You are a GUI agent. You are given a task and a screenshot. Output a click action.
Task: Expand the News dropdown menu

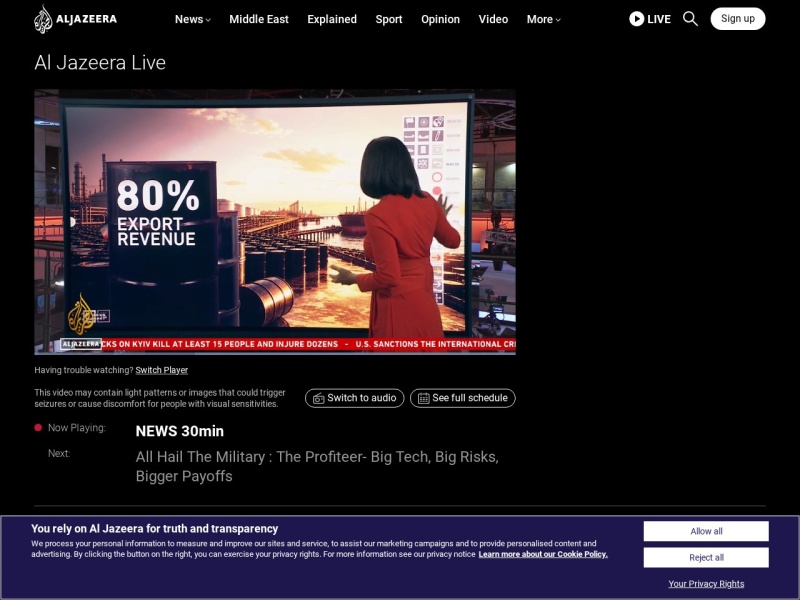click(192, 19)
